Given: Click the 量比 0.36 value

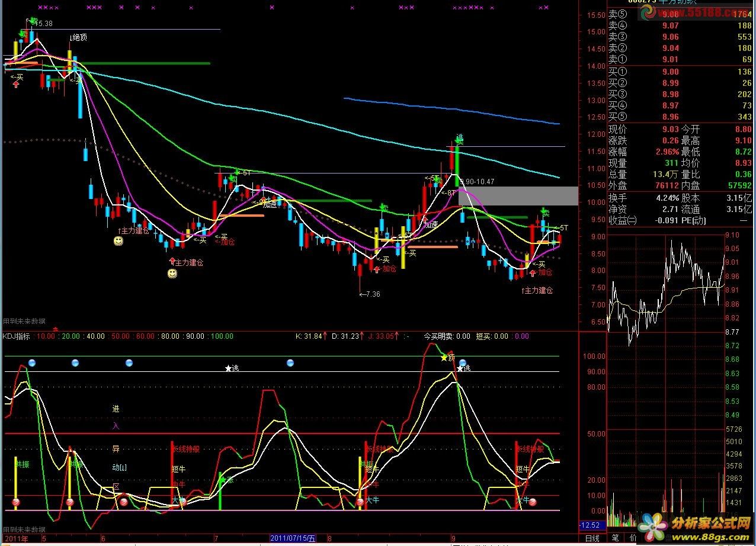Looking at the screenshot, I should (x=743, y=174).
